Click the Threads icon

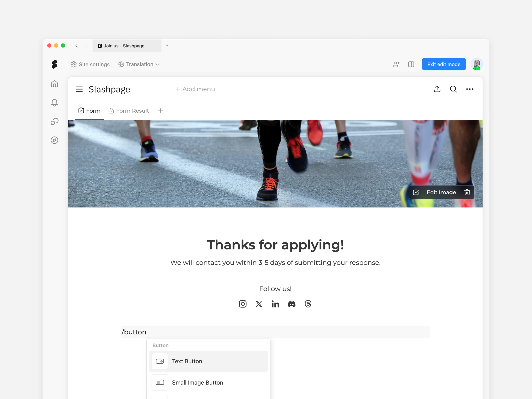[x=308, y=304]
